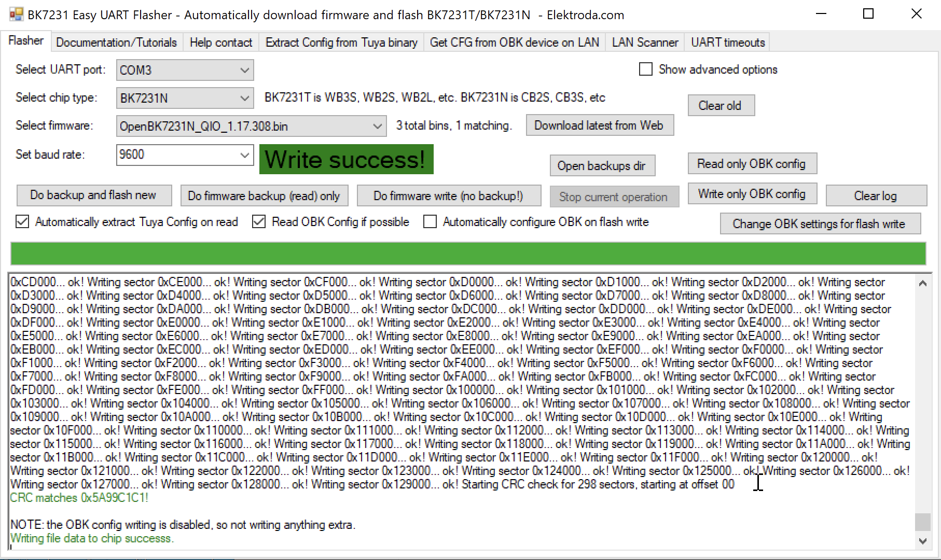The image size is (941, 560).
Task: Click the green progress bar
Action: click(x=468, y=254)
